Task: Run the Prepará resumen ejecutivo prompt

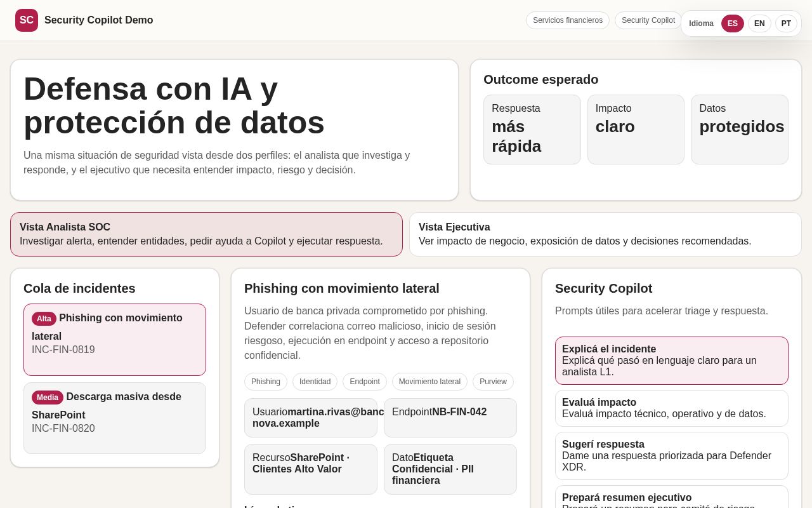Action: 672,497
